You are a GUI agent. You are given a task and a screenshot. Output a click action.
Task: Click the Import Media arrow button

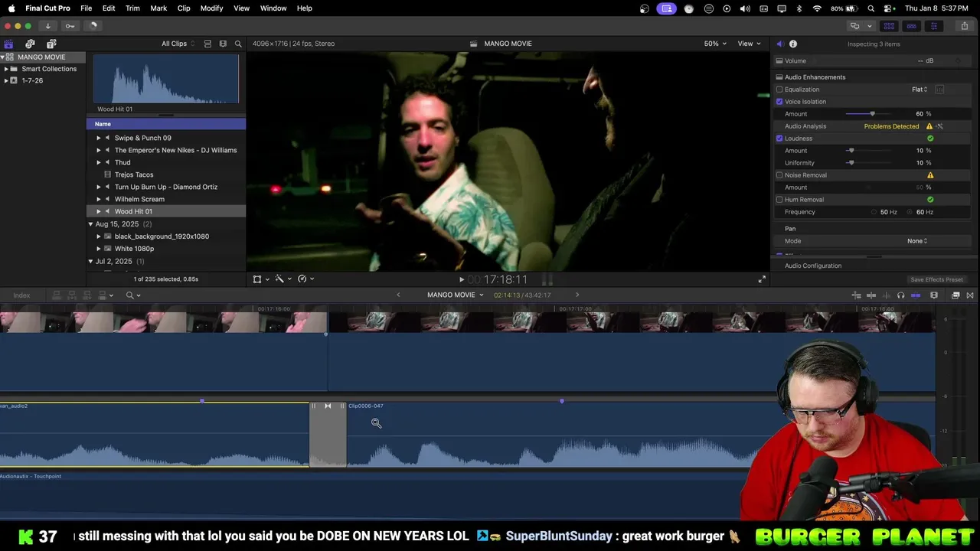(47, 25)
